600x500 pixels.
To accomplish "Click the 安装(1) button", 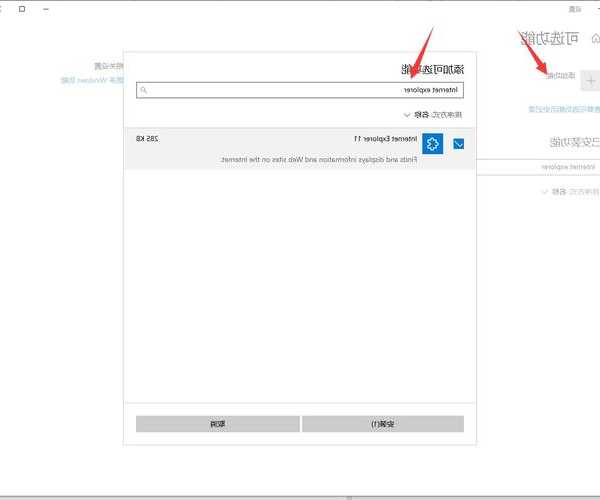I will tap(383, 424).
